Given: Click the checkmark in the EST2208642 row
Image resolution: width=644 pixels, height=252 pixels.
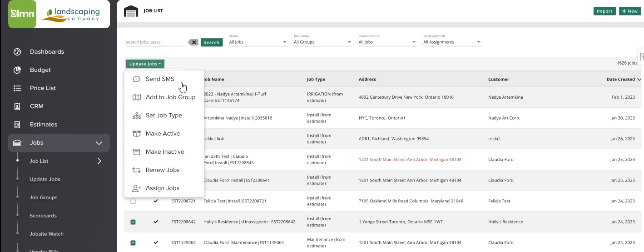Looking at the screenshot, I should click(x=156, y=222).
